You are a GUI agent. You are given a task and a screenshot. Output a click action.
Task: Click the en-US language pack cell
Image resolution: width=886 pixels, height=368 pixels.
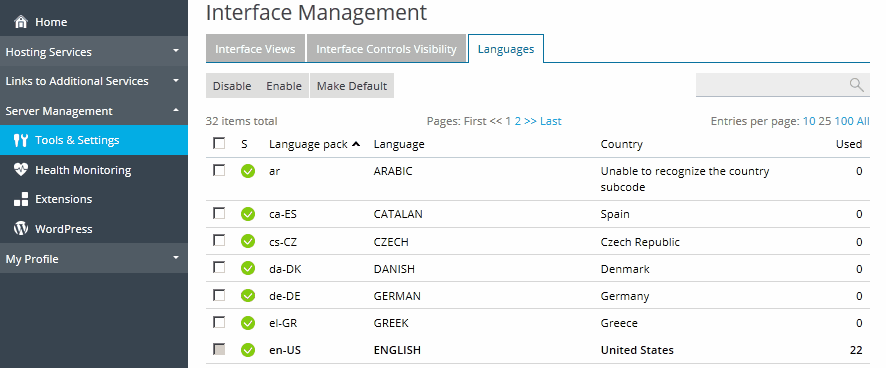(x=285, y=350)
